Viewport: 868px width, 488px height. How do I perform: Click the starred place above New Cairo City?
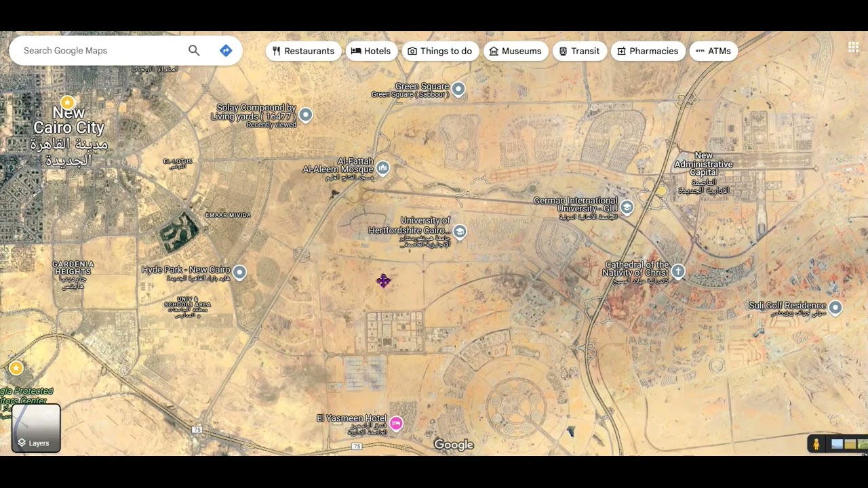click(x=67, y=102)
